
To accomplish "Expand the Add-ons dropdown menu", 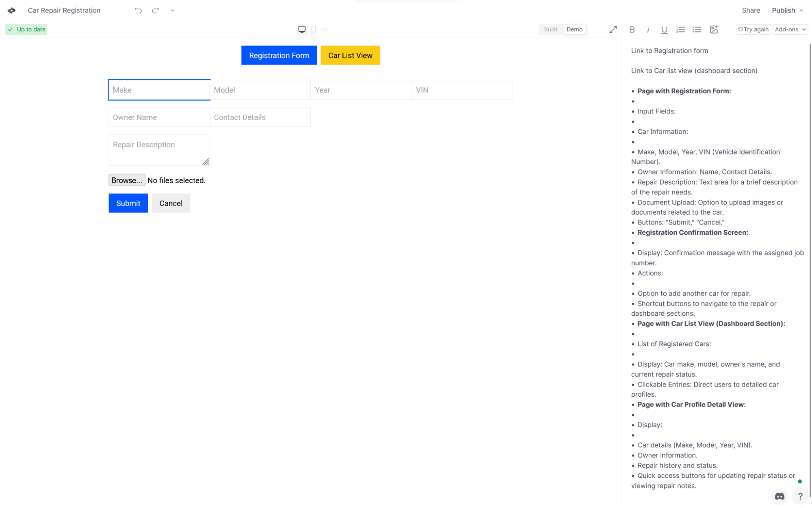I will [x=790, y=29].
